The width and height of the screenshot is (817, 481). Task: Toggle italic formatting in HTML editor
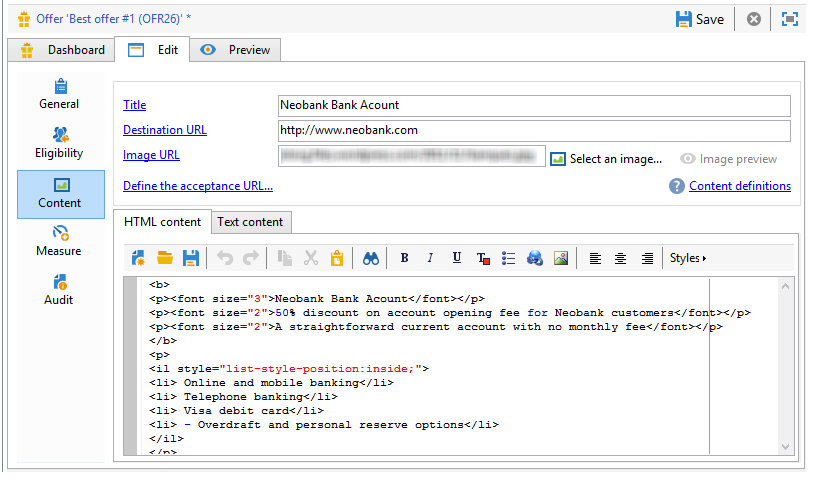(x=430, y=258)
